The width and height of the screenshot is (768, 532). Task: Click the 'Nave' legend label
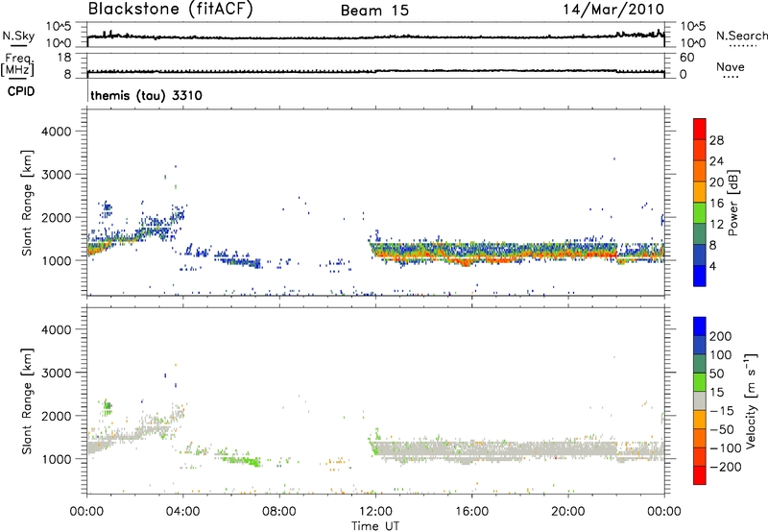pyautogui.click(x=730, y=67)
